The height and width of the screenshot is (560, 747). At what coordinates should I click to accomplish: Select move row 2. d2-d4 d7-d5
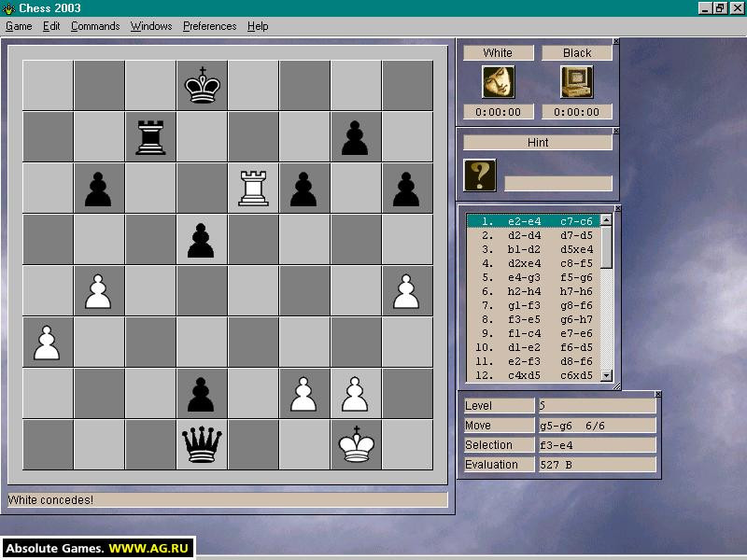533,235
